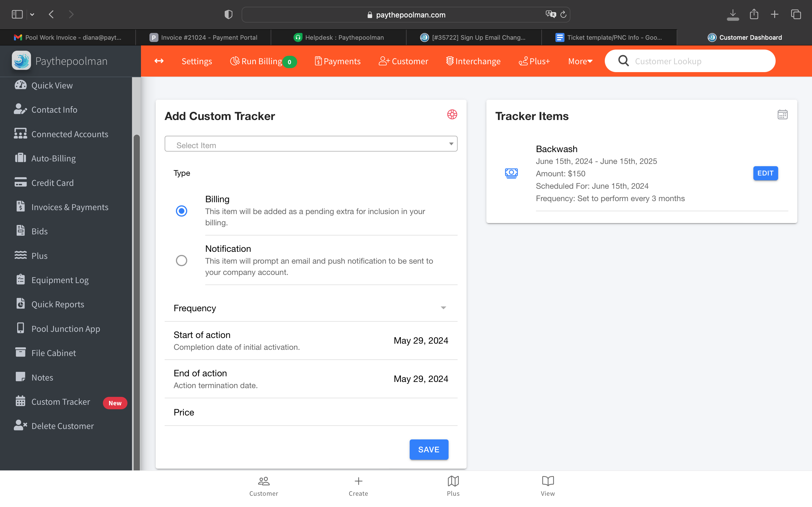Image resolution: width=812 pixels, height=507 pixels.
Task: Open the Select Item dropdown
Action: [311, 144]
